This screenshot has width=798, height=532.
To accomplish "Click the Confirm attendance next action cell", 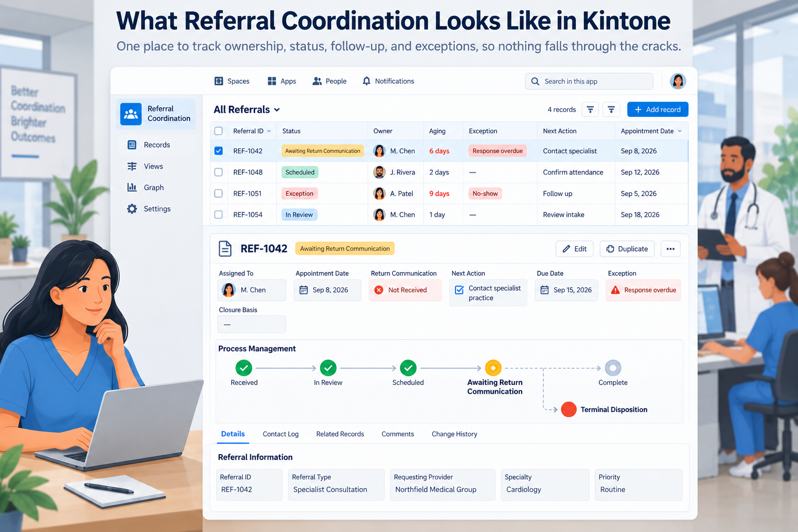I will coord(573,172).
